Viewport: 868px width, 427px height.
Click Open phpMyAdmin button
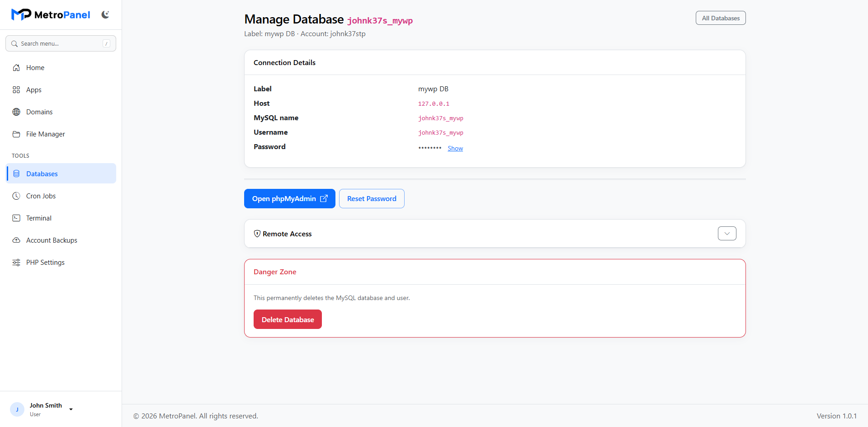290,199
